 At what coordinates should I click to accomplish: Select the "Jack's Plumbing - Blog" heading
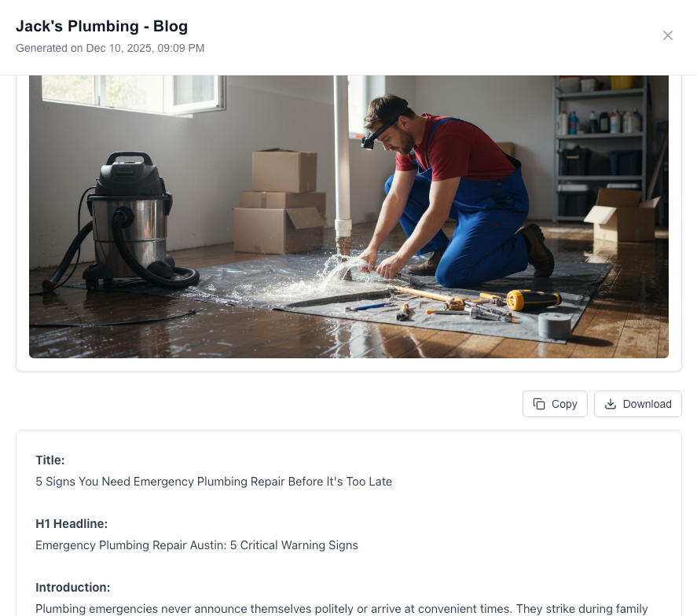[x=102, y=26]
